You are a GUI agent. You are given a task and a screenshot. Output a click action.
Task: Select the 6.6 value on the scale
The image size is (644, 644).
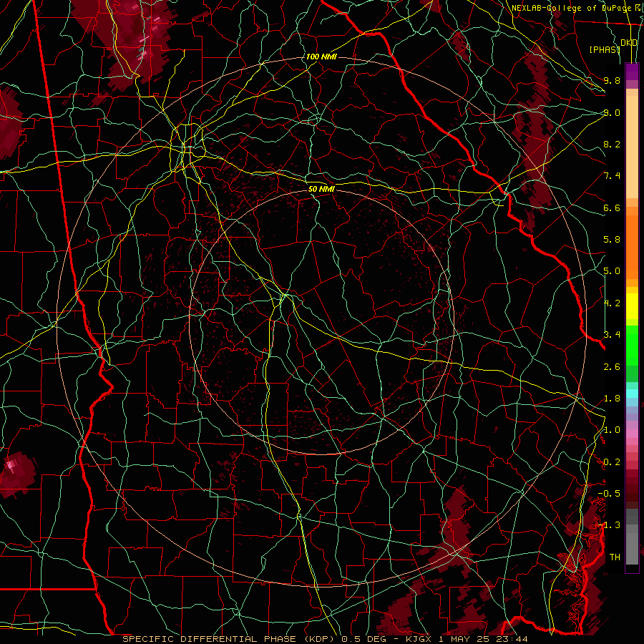click(x=612, y=208)
